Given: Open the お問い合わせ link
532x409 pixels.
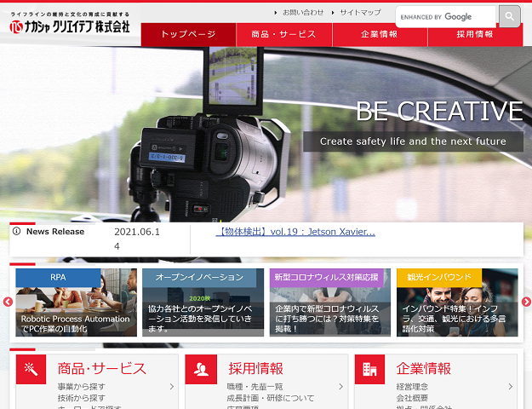Looking at the screenshot, I should point(303,13).
